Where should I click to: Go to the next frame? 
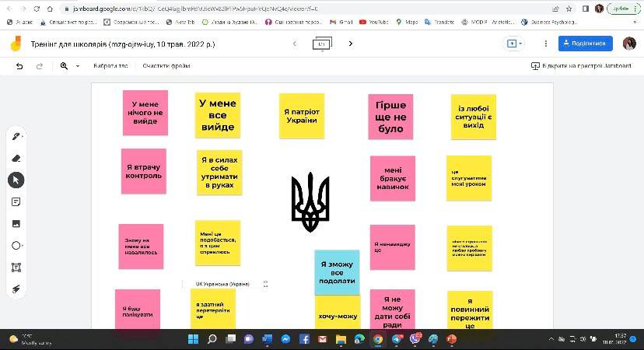tap(351, 44)
